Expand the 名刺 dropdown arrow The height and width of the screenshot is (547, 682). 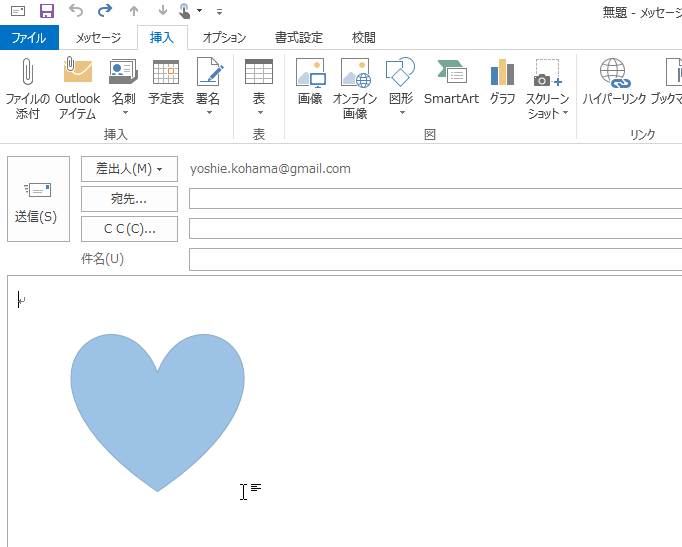(125, 113)
